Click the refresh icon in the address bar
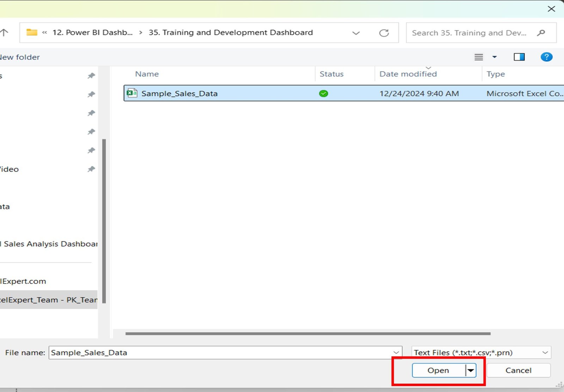564x392 pixels. pos(384,32)
